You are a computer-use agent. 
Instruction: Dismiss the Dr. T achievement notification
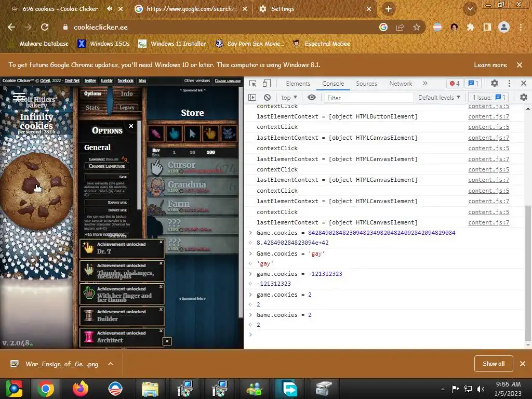tap(161, 242)
